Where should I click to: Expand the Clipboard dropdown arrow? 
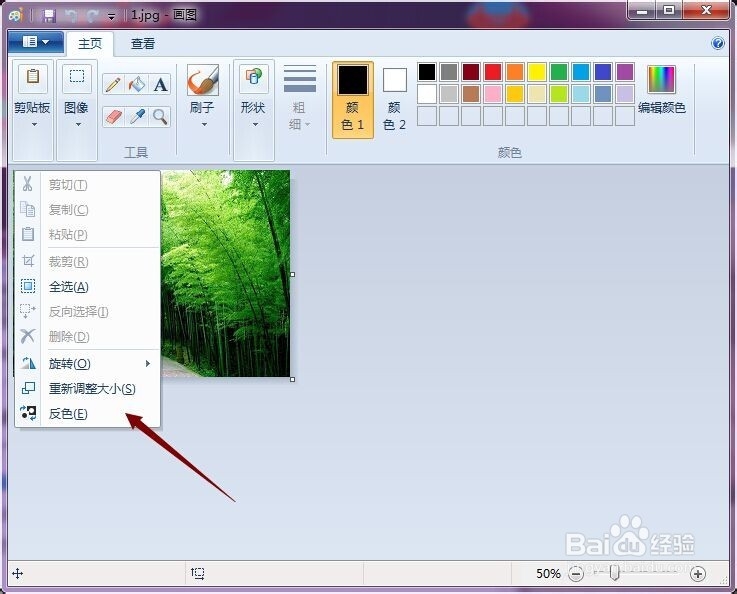pyautogui.click(x=34, y=125)
